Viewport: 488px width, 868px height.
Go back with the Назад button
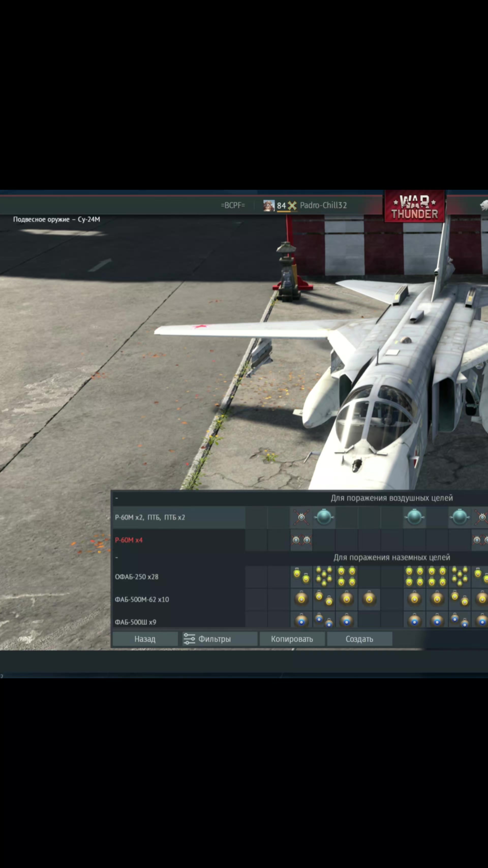[145, 639]
